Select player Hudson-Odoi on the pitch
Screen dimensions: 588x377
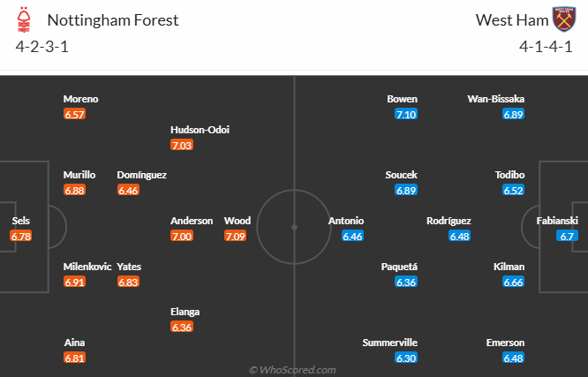200,130
